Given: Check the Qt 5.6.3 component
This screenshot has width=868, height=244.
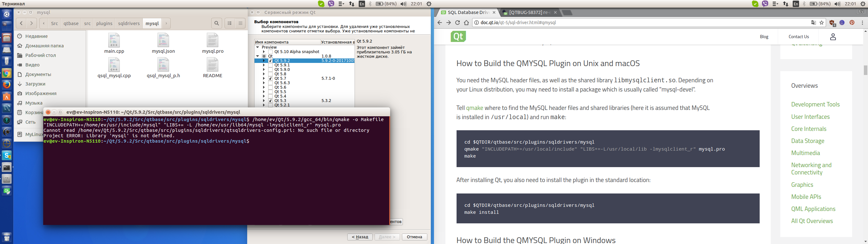Looking at the screenshot, I should (x=270, y=83).
